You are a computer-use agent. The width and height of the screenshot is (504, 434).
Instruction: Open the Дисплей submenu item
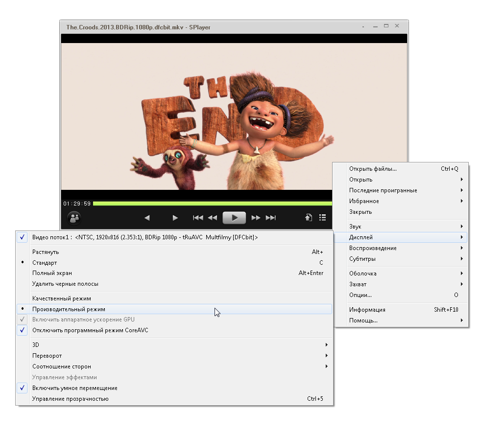click(401, 237)
